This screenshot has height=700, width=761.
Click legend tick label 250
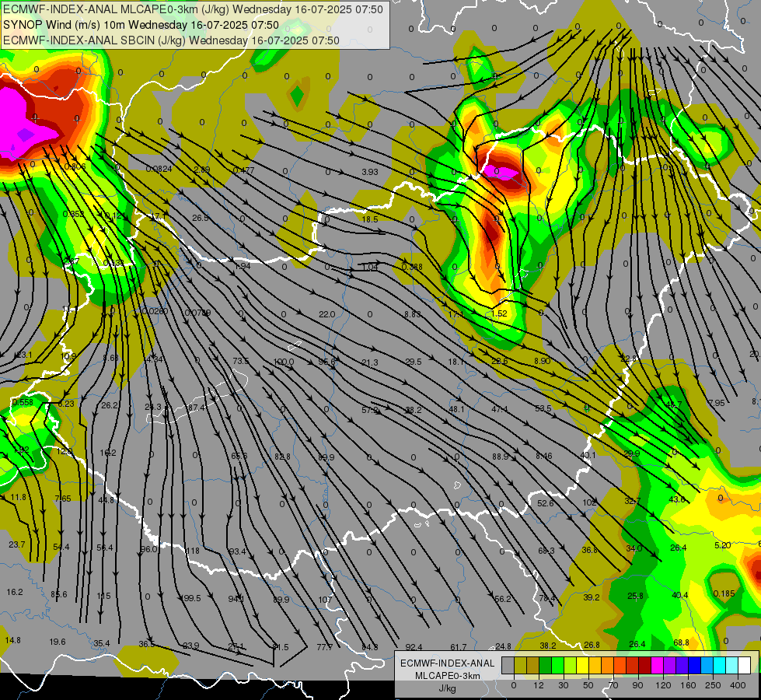click(713, 685)
